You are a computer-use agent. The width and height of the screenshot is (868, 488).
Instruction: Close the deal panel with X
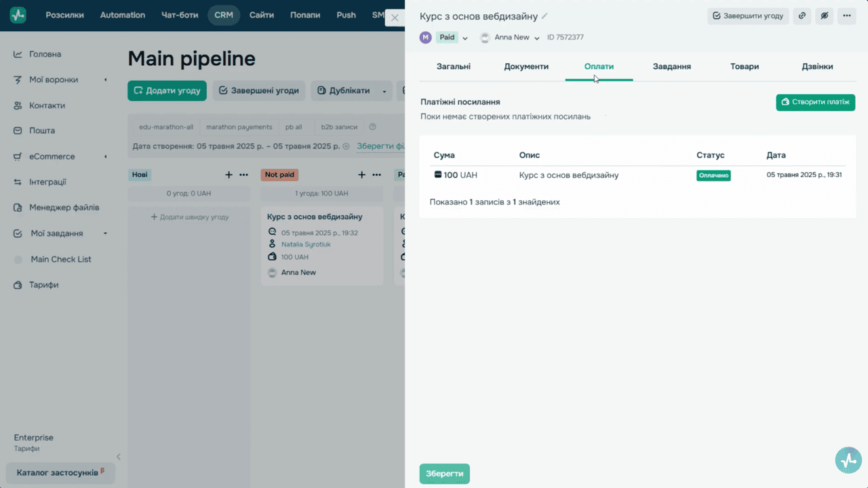[395, 18]
